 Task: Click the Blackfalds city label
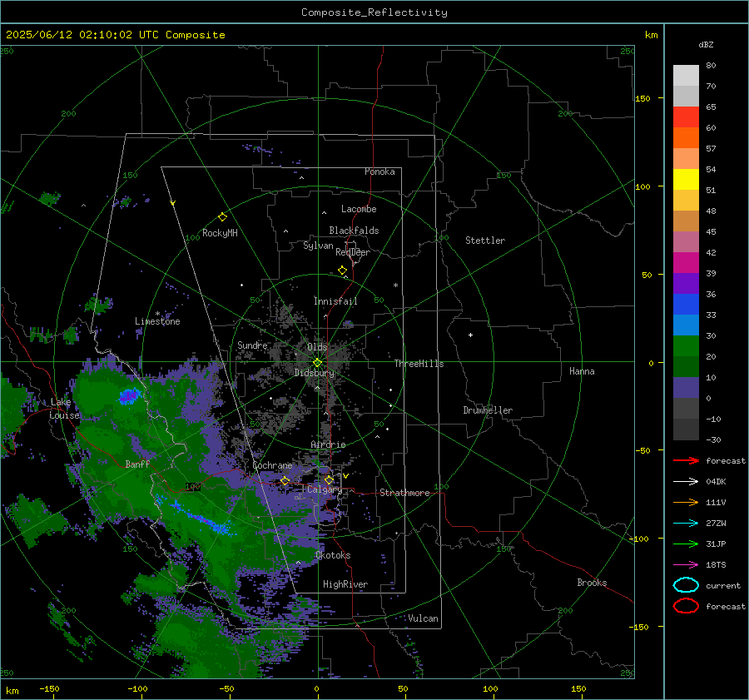coord(354,231)
